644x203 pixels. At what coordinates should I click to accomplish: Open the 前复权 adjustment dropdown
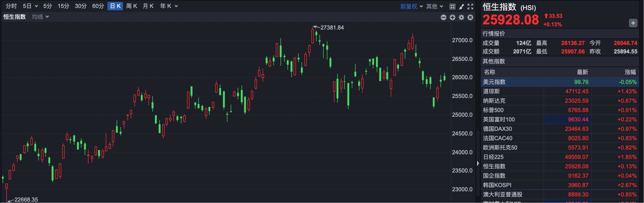(411, 6)
